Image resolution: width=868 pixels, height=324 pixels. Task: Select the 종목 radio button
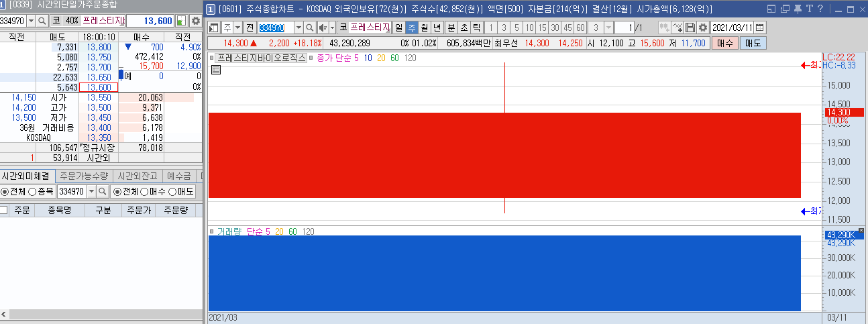[x=32, y=192]
